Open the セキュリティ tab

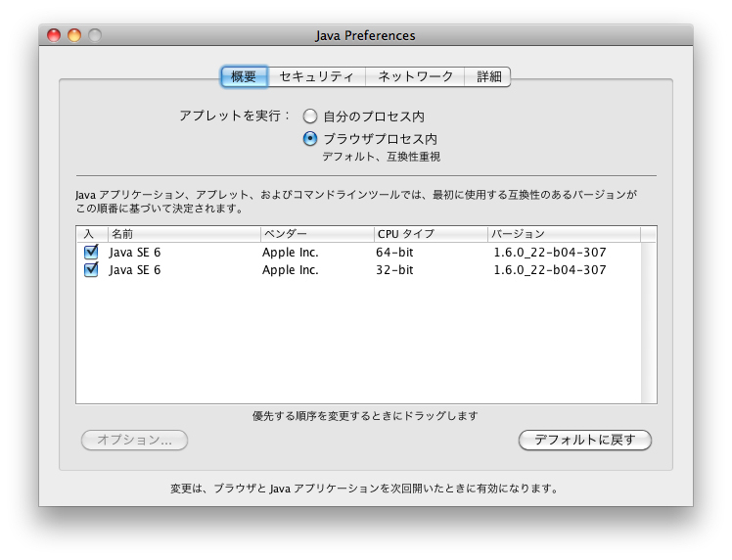[316, 76]
